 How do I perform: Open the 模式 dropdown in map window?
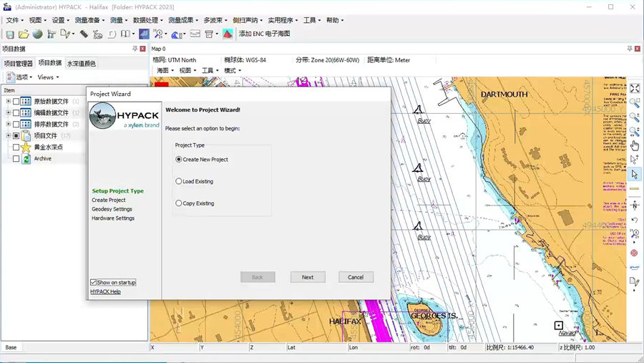[233, 70]
